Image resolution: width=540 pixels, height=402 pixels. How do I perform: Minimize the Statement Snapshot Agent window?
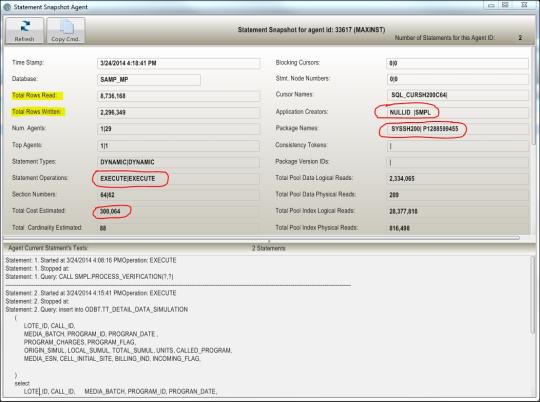coord(491,5)
